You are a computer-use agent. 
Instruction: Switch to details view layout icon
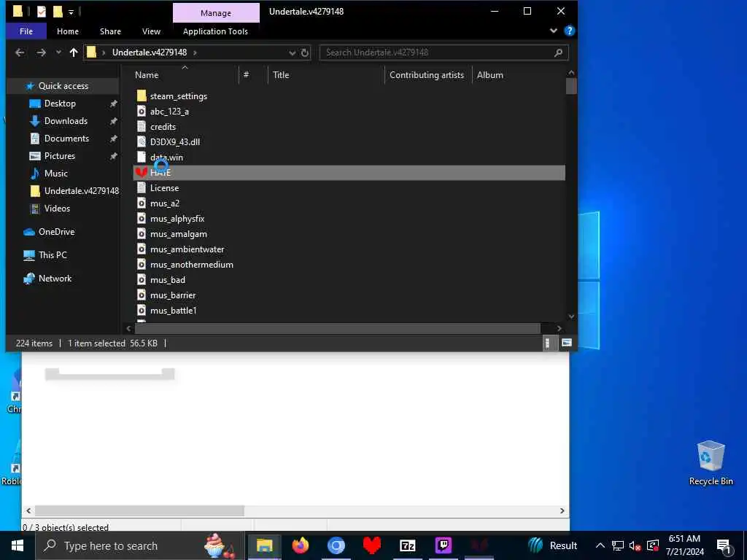pos(548,343)
